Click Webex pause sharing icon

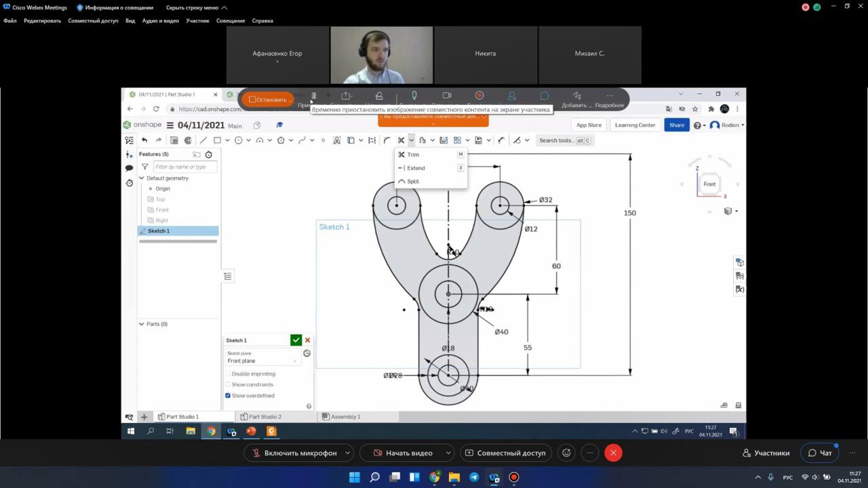click(313, 96)
